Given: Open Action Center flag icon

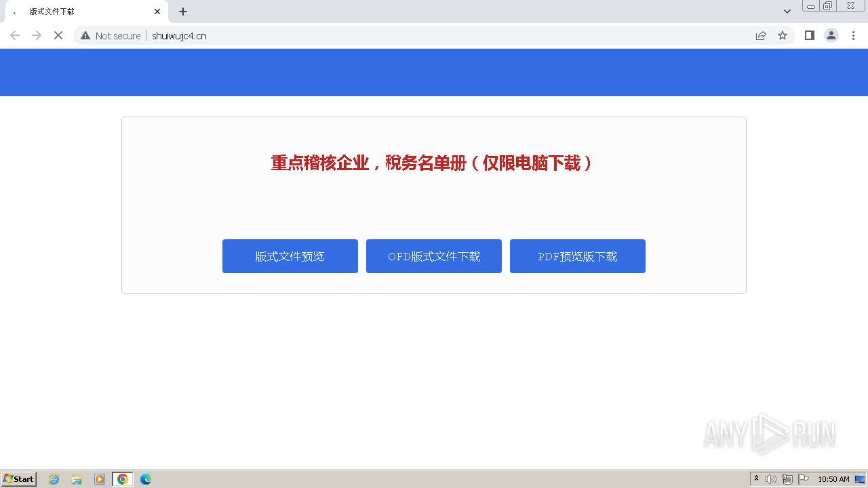Looking at the screenshot, I should pos(804,479).
